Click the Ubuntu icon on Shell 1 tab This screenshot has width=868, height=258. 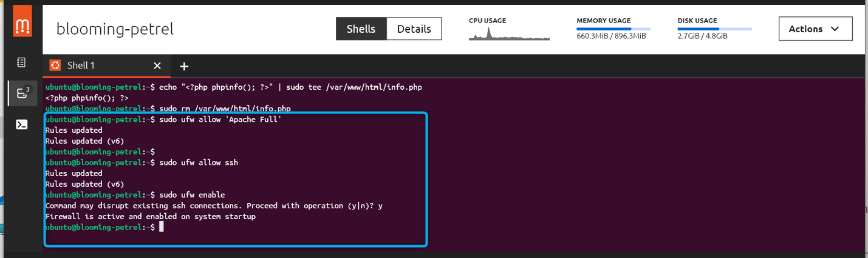(55, 66)
